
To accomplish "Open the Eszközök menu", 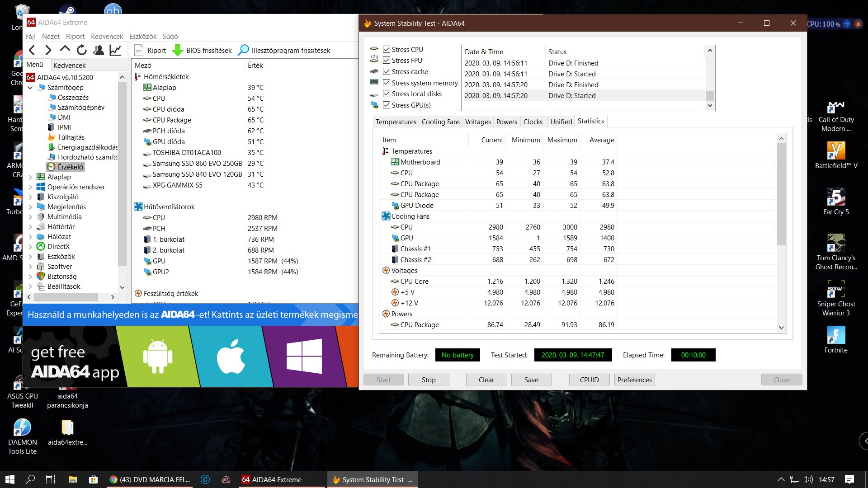I will pyautogui.click(x=143, y=36).
